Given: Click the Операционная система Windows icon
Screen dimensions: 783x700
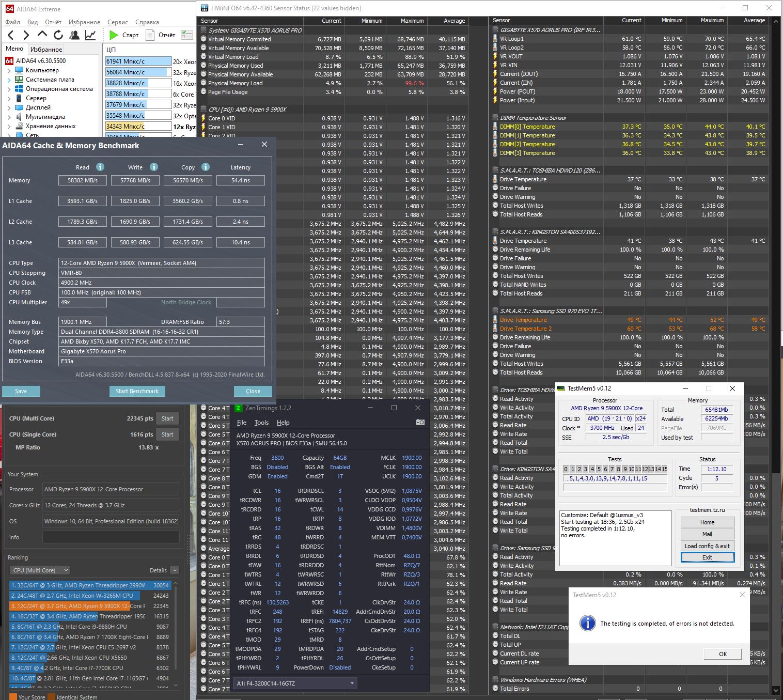Looking at the screenshot, I should pyautogui.click(x=19, y=89).
